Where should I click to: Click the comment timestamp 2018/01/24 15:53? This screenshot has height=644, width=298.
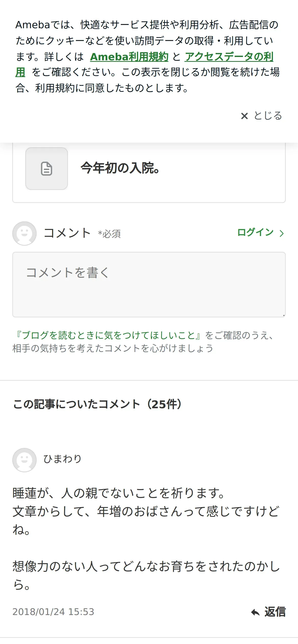point(53,612)
